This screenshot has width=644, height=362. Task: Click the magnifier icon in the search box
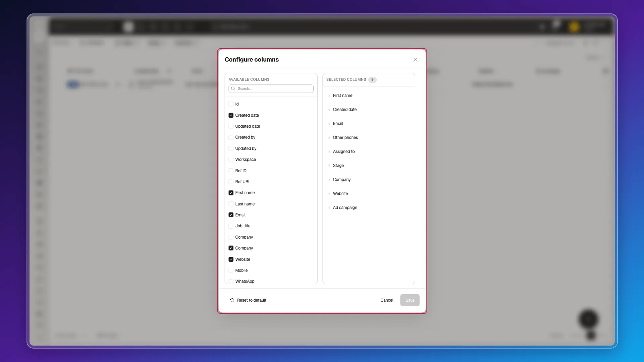[233, 89]
